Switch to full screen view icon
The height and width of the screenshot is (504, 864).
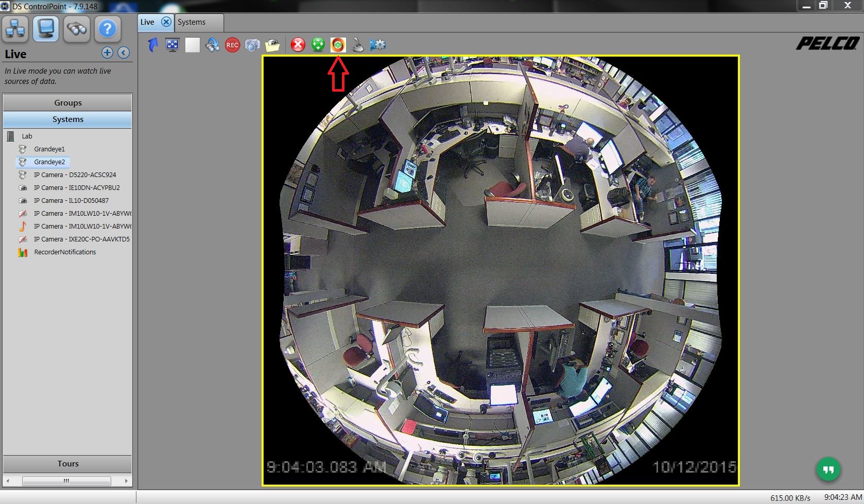pos(172,45)
